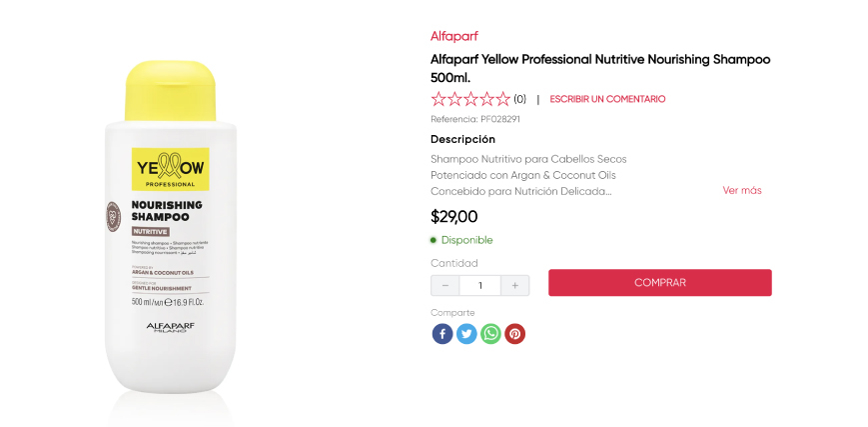868x427 pixels.
Task: Focus the Cantidad quantity field
Action: [480, 285]
